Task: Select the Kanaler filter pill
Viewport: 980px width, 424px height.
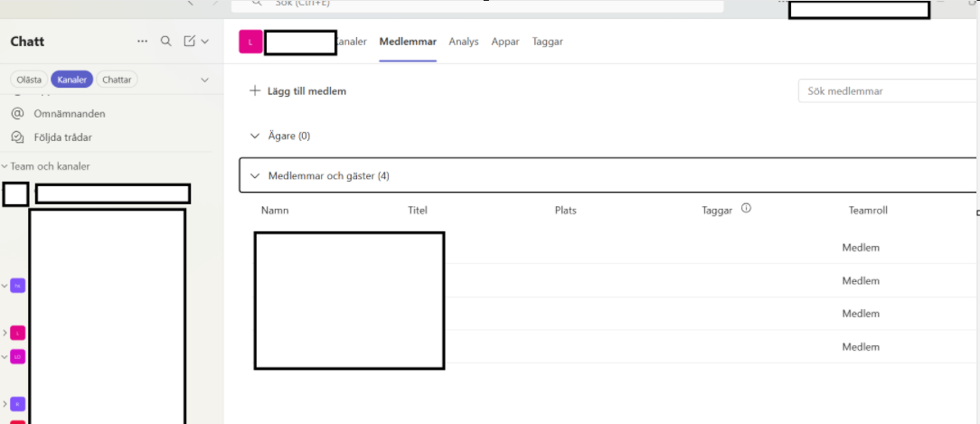Action: click(72, 80)
